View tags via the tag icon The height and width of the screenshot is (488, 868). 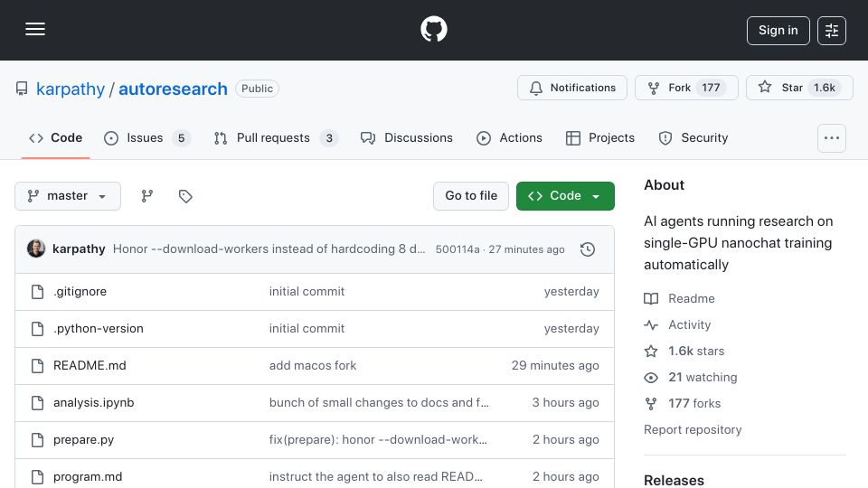tap(185, 196)
